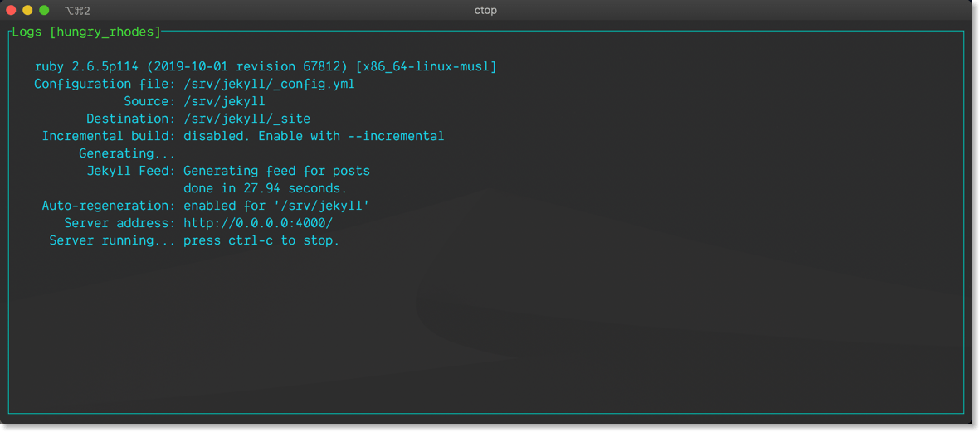The height and width of the screenshot is (432, 980).
Task: Close the ctop terminal window
Action: 11,10
